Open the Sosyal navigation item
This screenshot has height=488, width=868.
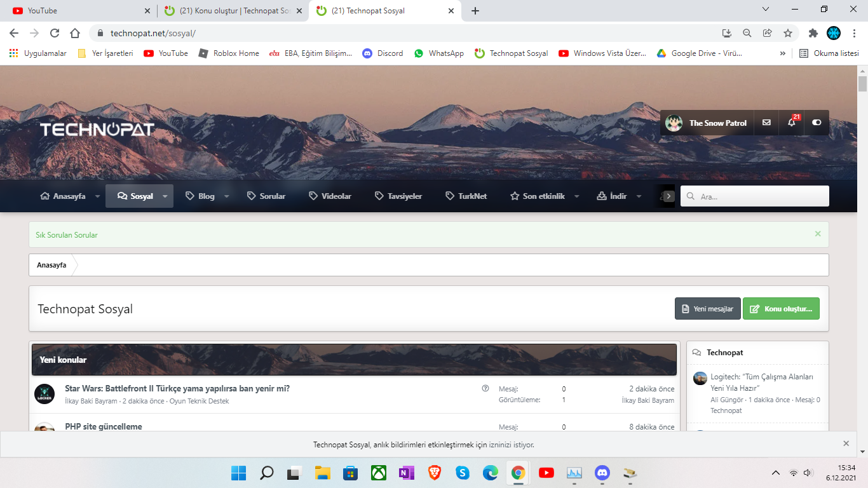click(135, 196)
